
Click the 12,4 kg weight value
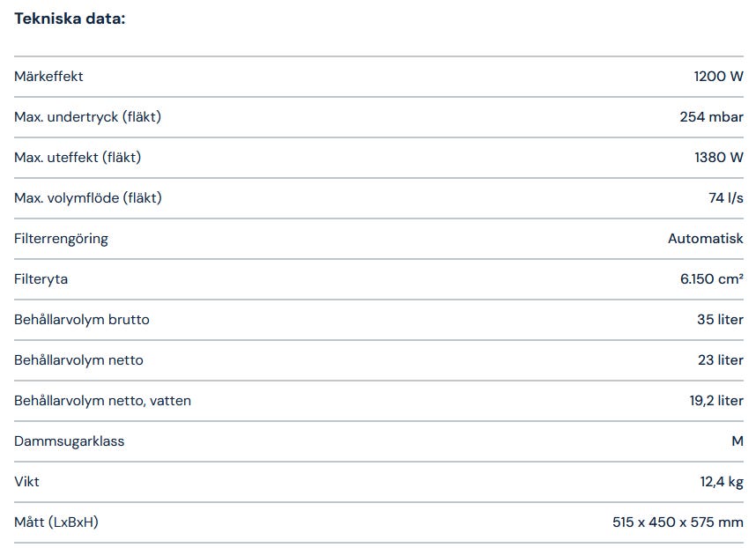pyautogui.click(x=722, y=482)
